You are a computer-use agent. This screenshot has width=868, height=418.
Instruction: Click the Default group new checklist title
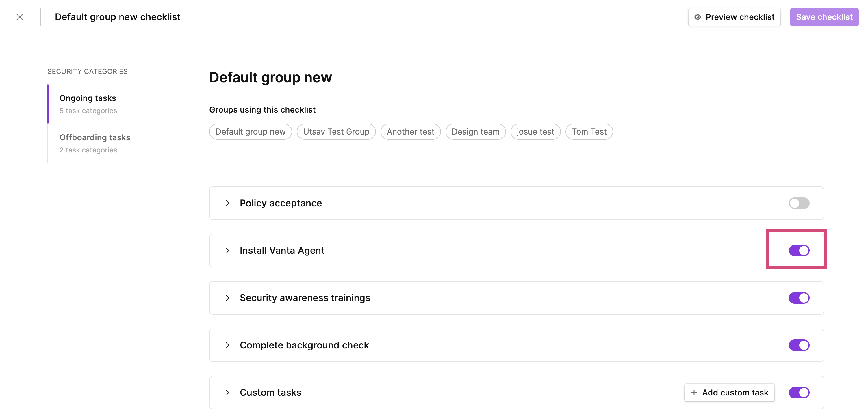118,17
